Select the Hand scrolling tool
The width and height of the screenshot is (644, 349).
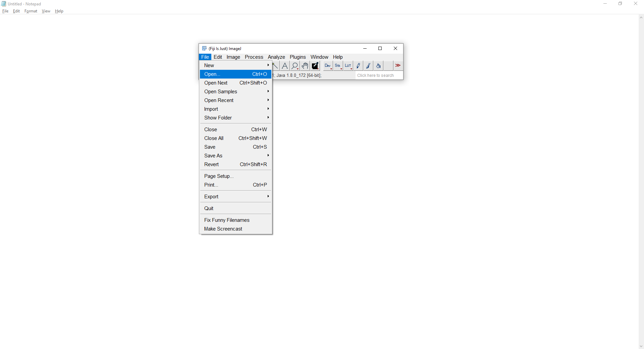coord(305,66)
